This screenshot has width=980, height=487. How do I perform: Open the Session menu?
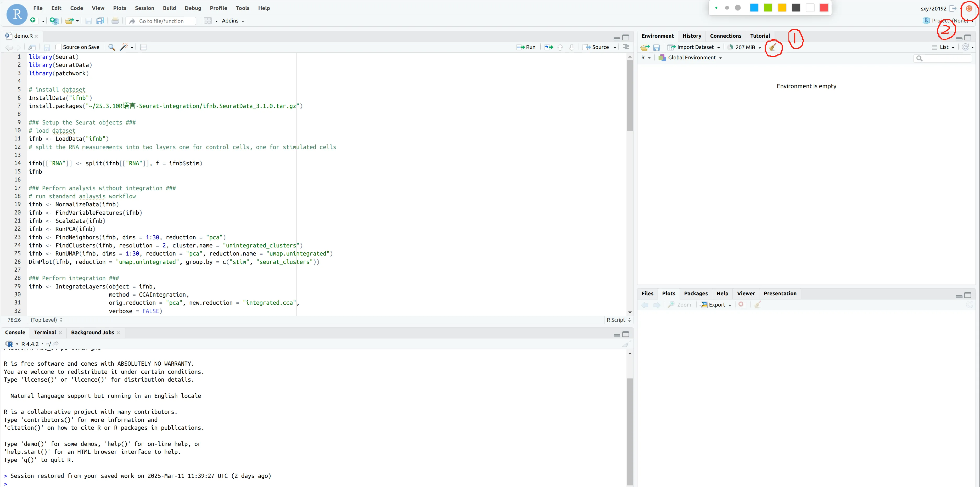point(144,8)
